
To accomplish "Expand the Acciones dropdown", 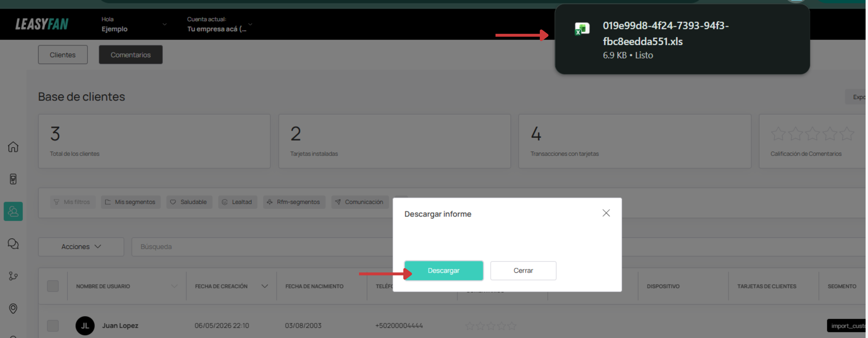I will 81,247.
